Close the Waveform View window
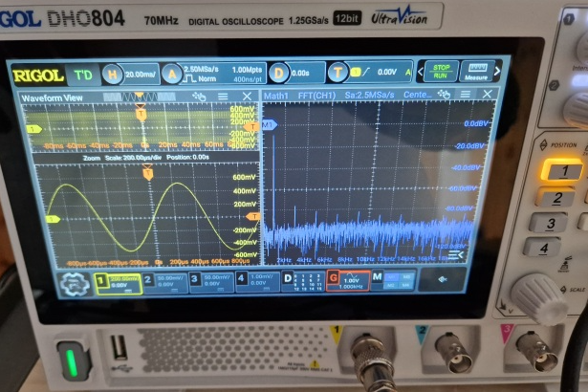 tap(247, 97)
